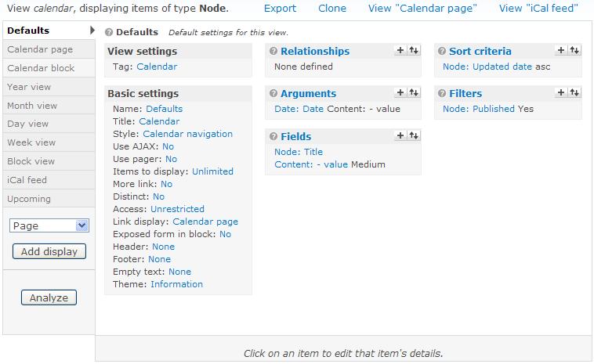
Task: Rearrange Arguments using the sort arrows icon
Action: click(x=414, y=92)
